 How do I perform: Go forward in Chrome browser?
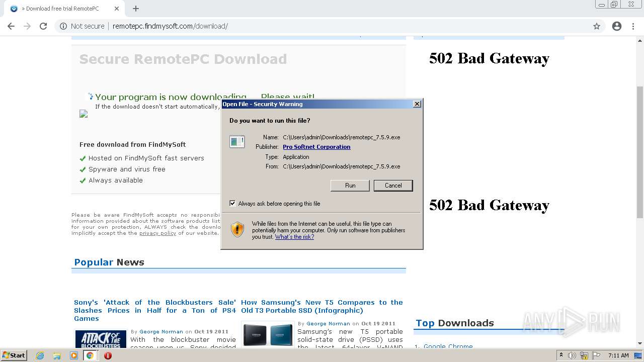click(x=27, y=26)
